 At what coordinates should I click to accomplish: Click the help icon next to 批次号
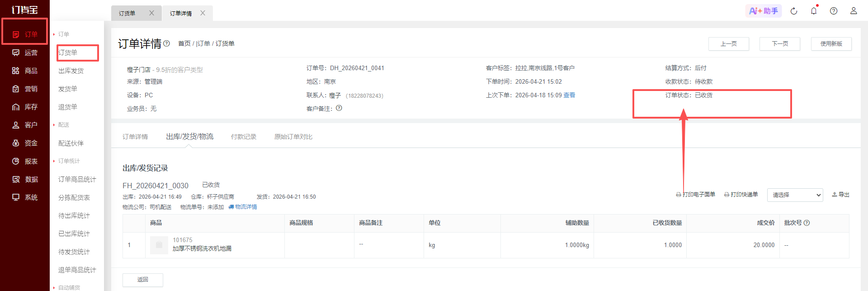pos(807,223)
